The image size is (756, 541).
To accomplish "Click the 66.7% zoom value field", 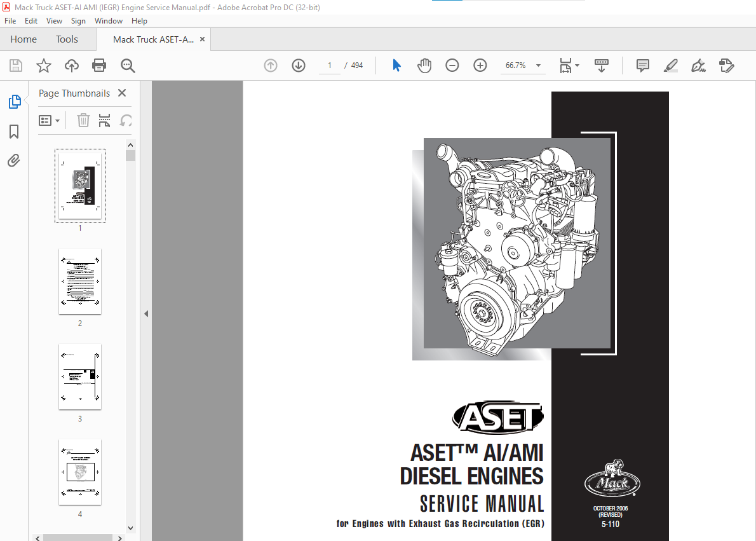I will tap(515, 65).
